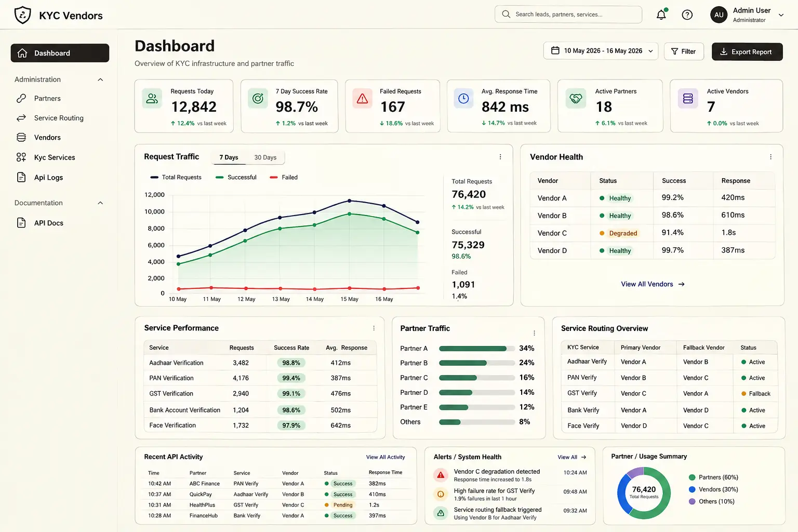Focus the search leads, partners, services field
This screenshot has width=798, height=532.
tap(568, 15)
